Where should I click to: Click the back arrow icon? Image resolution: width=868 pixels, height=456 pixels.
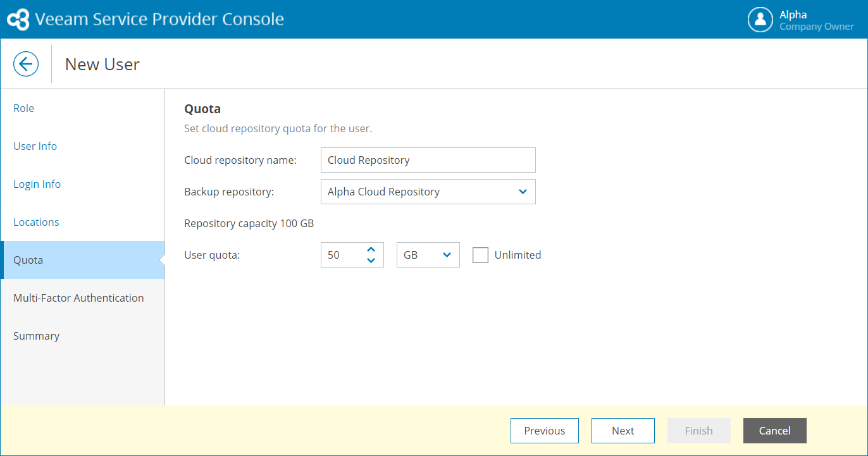click(x=26, y=64)
